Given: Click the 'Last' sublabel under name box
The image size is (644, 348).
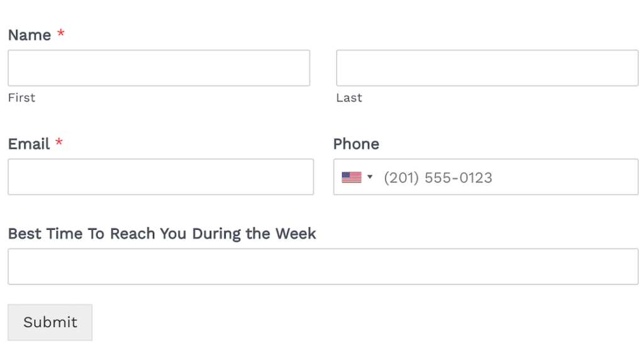Looking at the screenshot, I should (349, 98).
